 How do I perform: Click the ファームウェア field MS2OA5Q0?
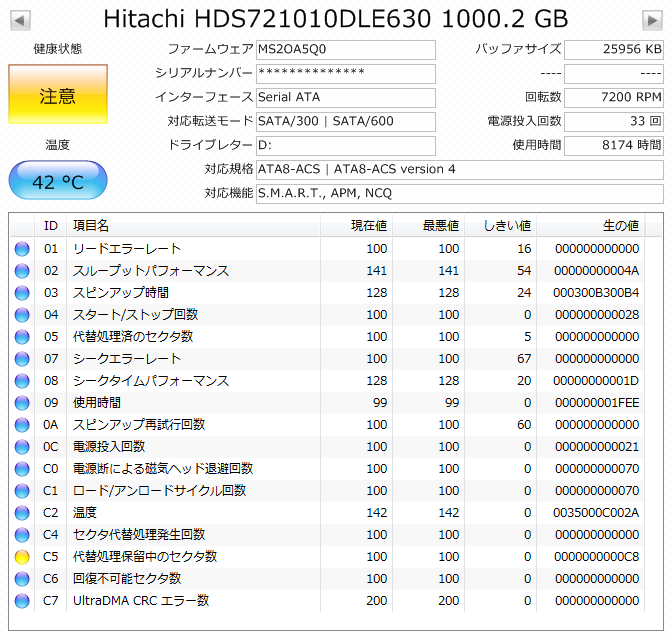[x=346, y=50]
